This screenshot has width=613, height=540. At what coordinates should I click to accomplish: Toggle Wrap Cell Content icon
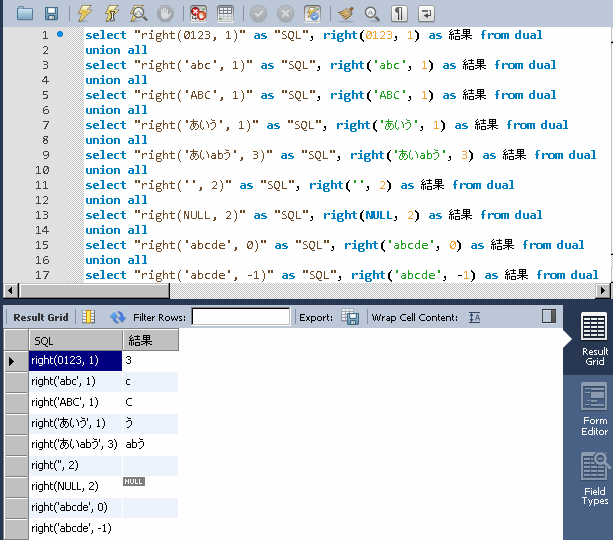474,317
